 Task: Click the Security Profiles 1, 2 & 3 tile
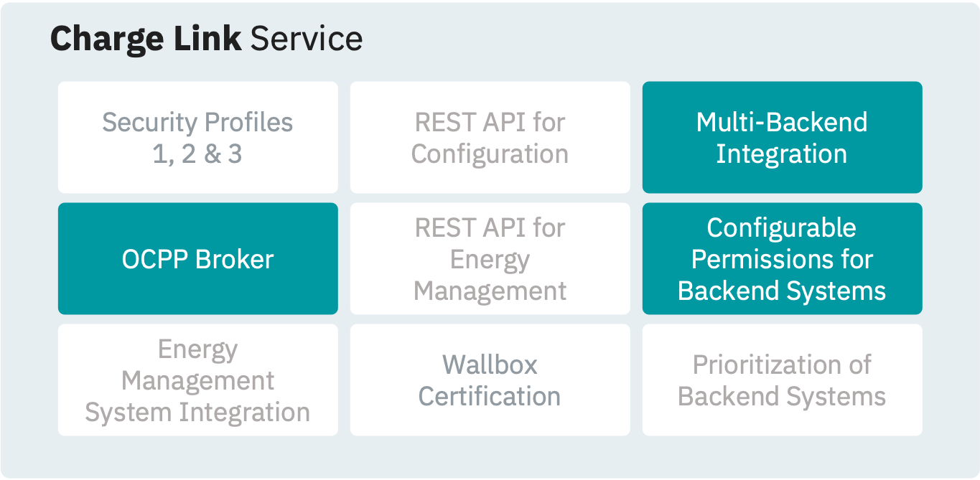[x=197, y=137]
